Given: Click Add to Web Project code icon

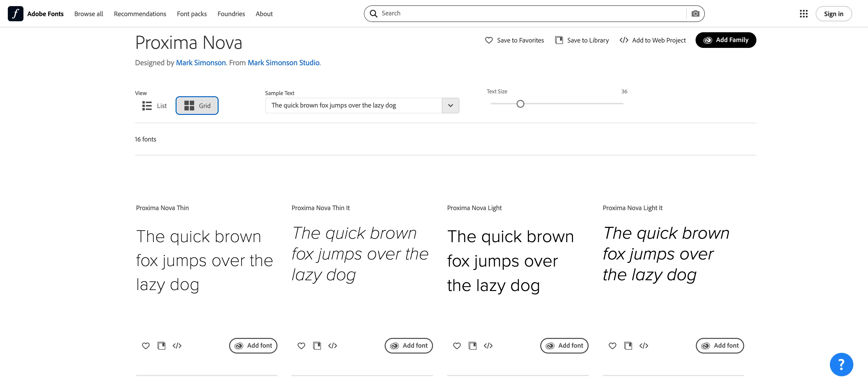Looking at the screenshot, I should [624, 40].
